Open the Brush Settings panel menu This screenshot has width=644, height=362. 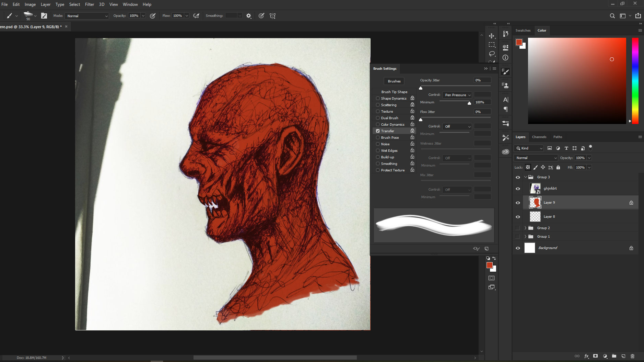[x=494, y=69]
